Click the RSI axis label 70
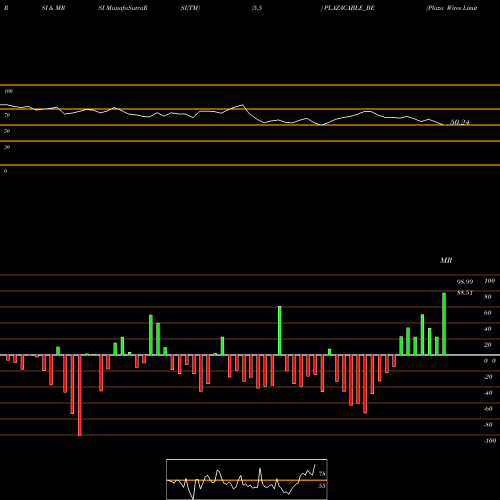 pyautogui.click(x=7, y=115)
